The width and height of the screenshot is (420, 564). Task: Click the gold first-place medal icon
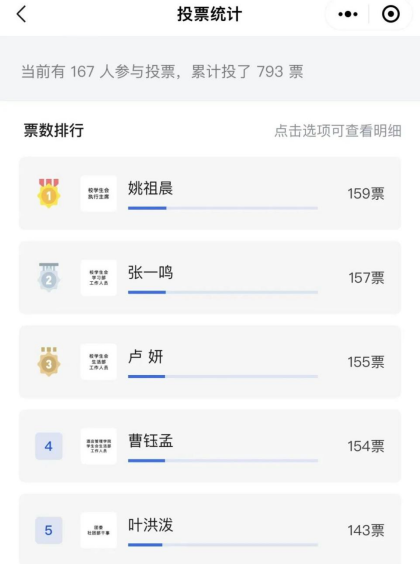pyautogui.click(x=49, y=193)
